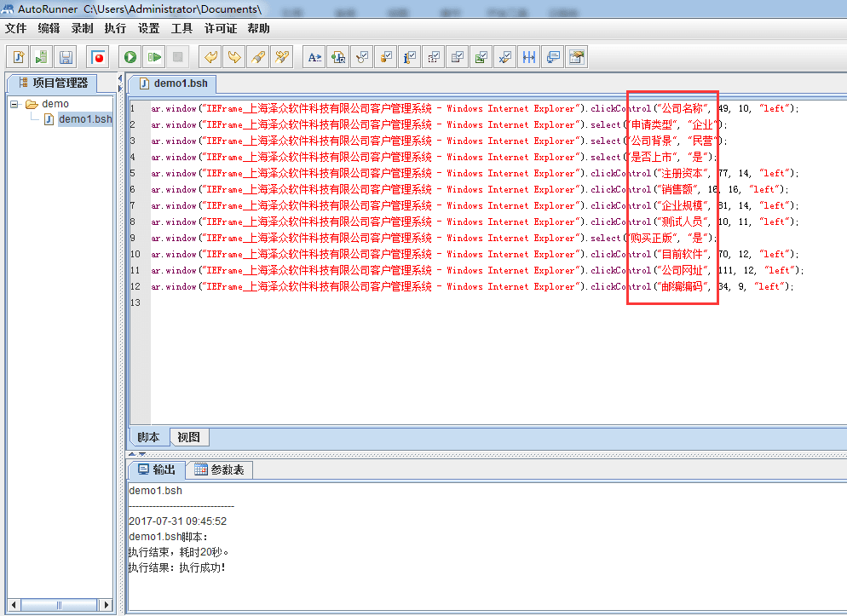The image size is (847, 616).
Task: Click the 'A' text toolbar icon
Action: (314, 57)
